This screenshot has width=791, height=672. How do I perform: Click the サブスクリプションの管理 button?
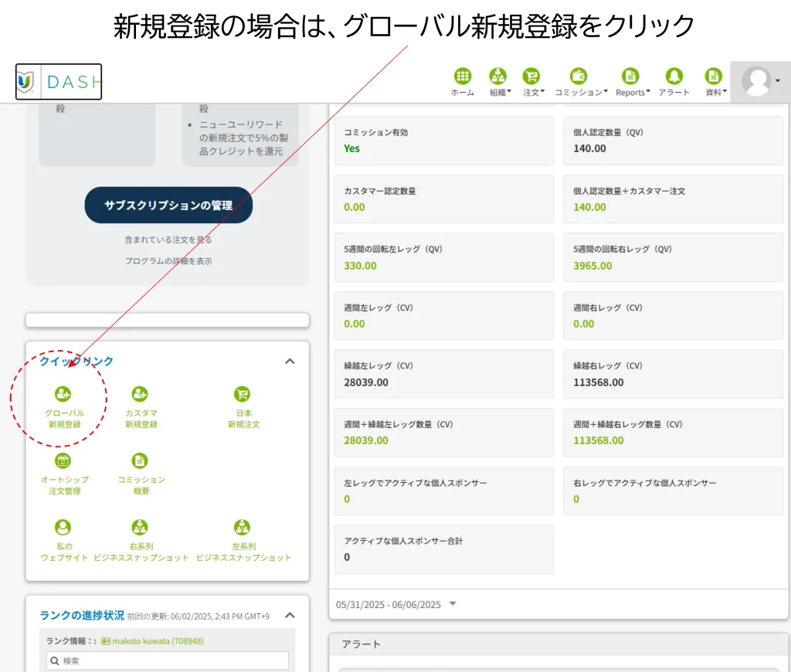(168, 205)
